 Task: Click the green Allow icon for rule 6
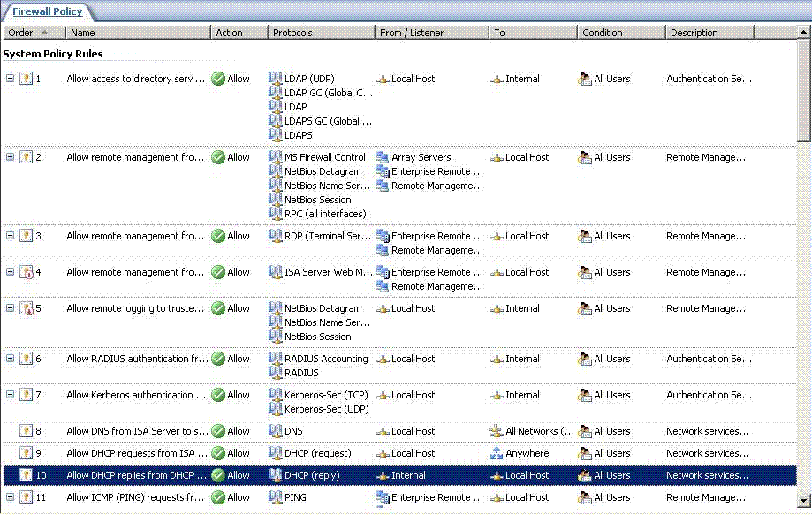[x=218, y=359]
